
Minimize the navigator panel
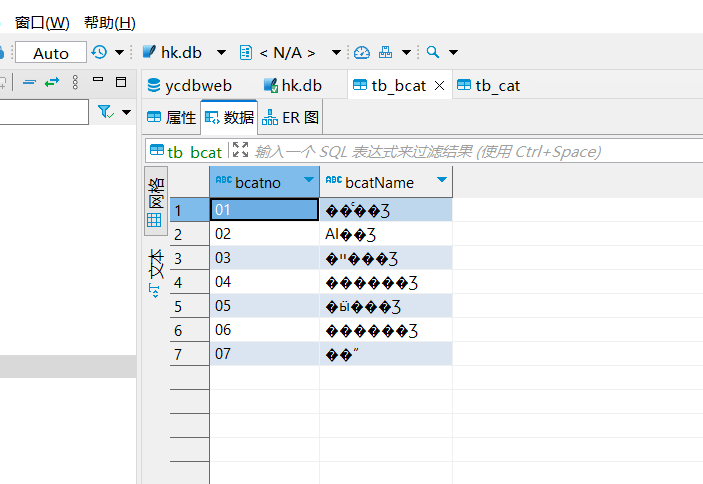(x=98, y=80)
